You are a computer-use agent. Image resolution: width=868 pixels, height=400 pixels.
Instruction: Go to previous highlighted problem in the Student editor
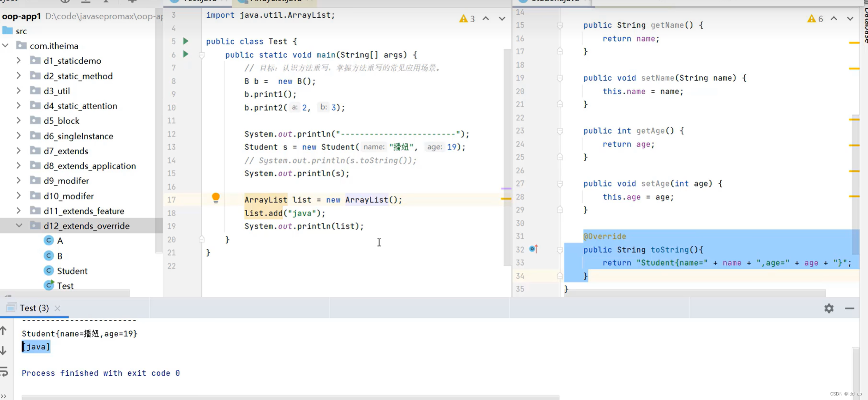click(x=834, y=18)
